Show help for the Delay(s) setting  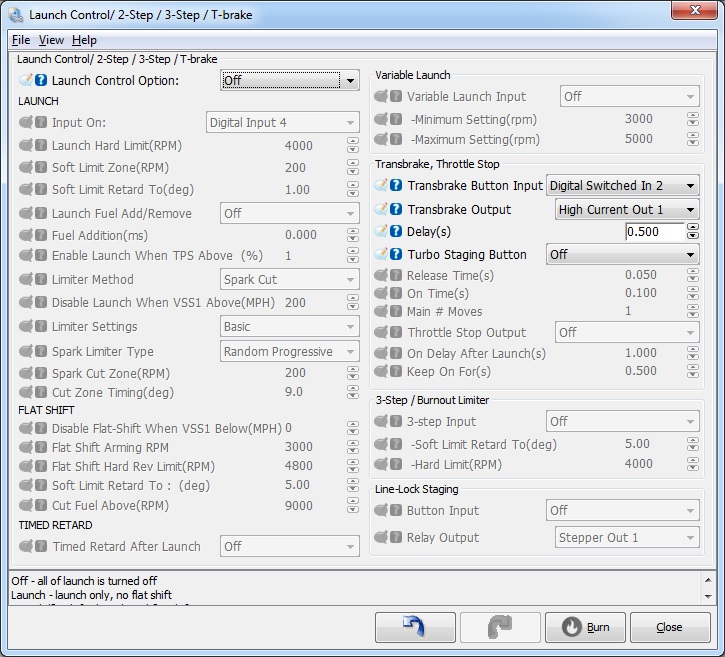[396, 232]
